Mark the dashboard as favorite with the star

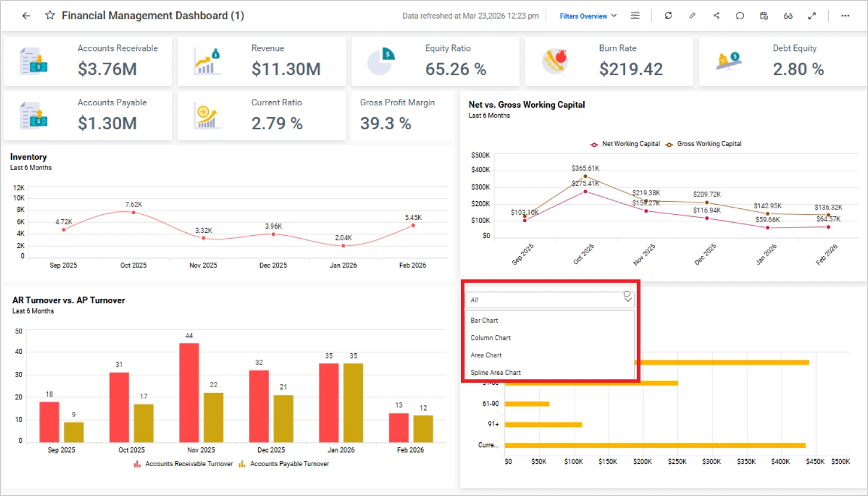pos(50,16)
